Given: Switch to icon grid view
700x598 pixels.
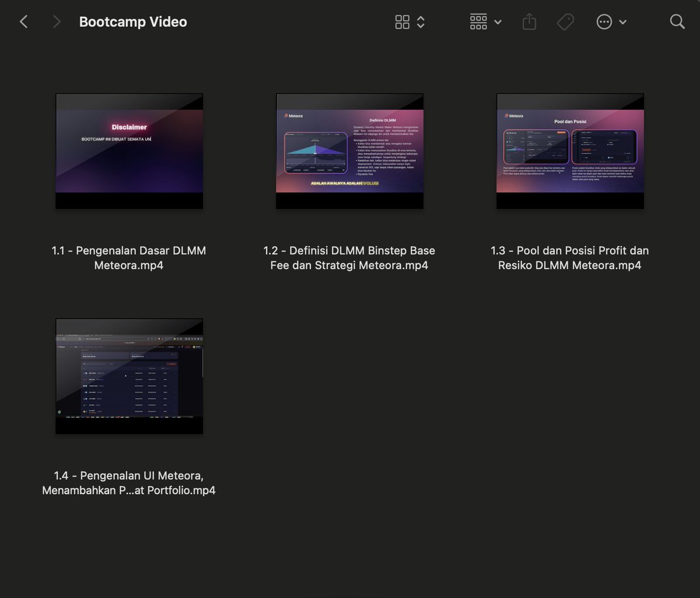Looking at the screenshot, I should [x=402, y=22].
